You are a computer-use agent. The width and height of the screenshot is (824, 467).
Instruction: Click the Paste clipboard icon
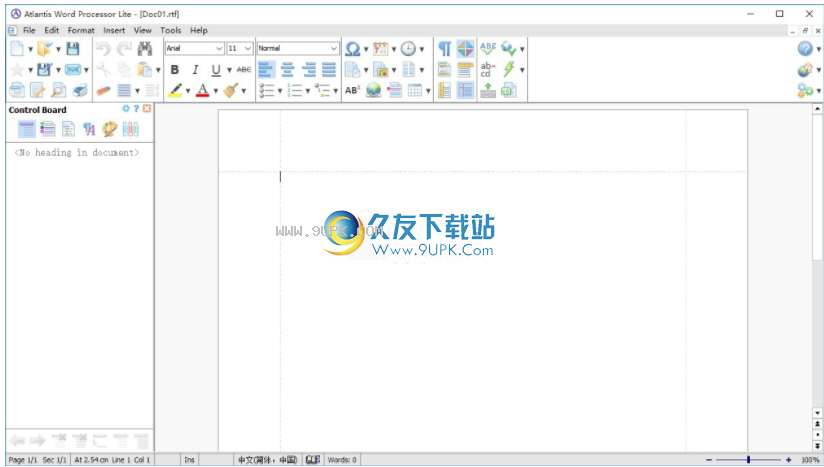[x=144, y=69]
